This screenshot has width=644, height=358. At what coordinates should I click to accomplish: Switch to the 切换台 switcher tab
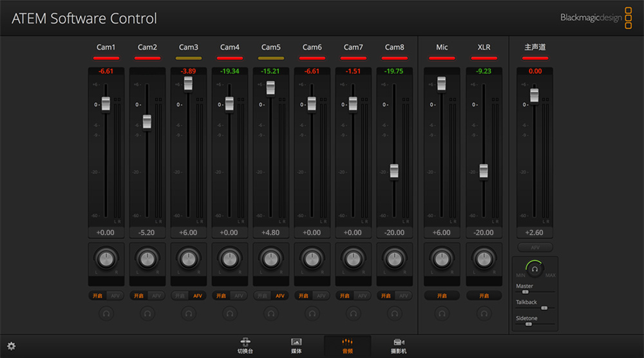pos(245,346)
